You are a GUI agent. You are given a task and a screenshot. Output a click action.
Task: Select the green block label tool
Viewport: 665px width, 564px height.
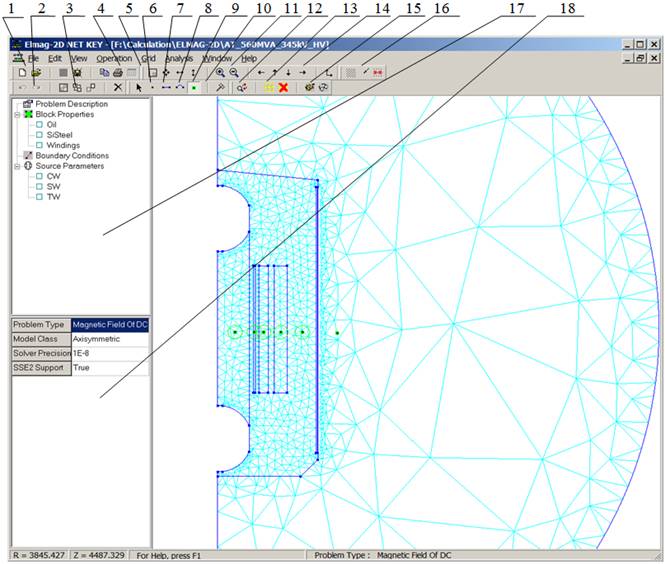tap(194, 88)
